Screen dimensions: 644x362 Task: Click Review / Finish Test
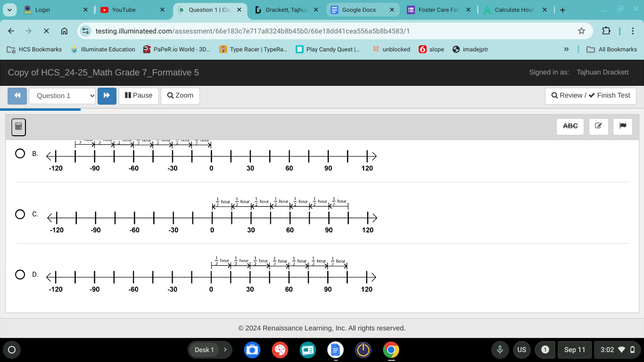tap(591, 96)
